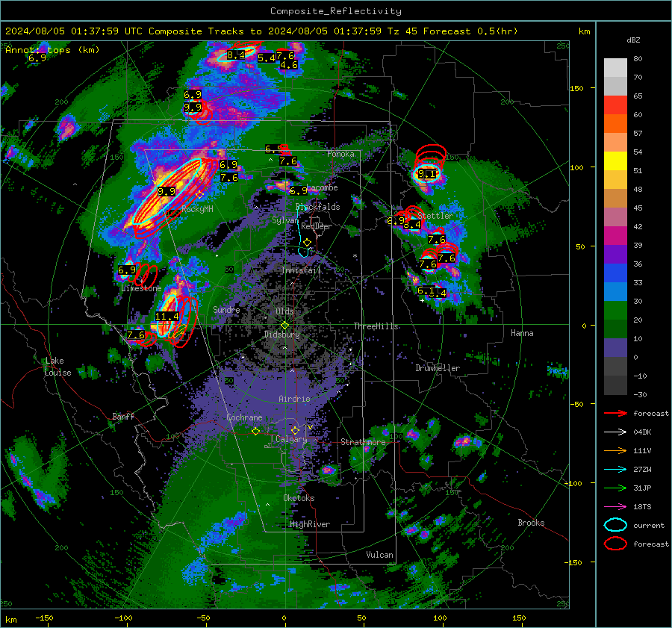Image resolution: width=672 pixels, height=628 pixels.
Task: Select the 5.4 km storm top label
Action: (266, 57)
